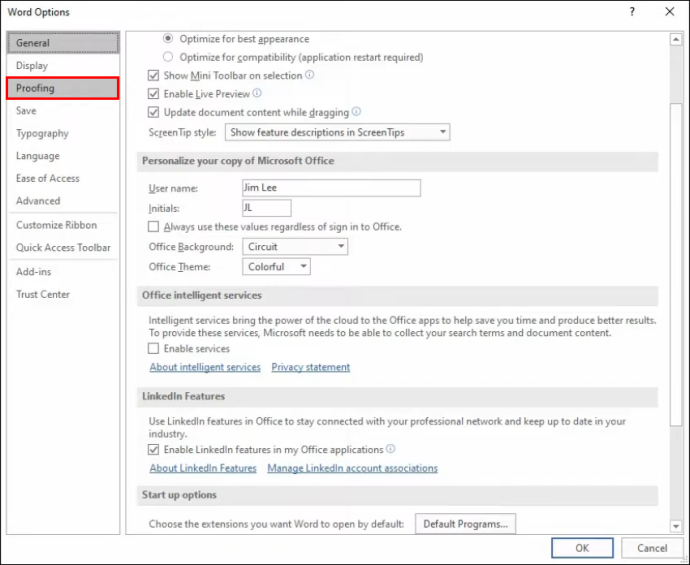Screen dimensions: 690x565
Task: Open the info tooltip beside Mini Toolbar option
Action: coord(310,75)
